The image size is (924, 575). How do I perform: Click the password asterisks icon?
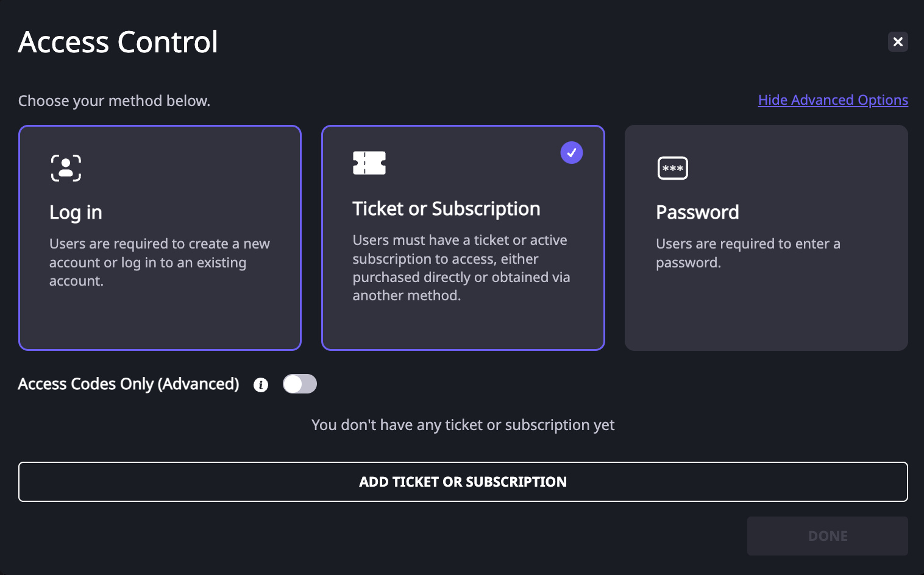[673, 168]
